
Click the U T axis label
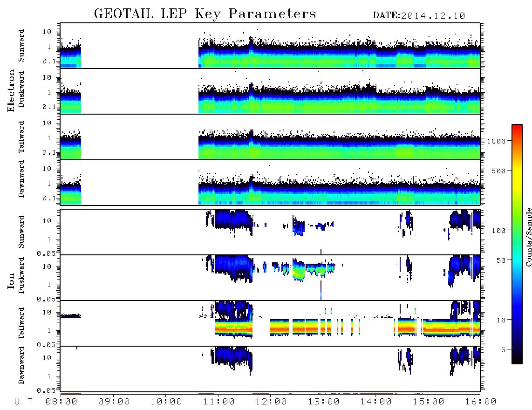(23, 402)
